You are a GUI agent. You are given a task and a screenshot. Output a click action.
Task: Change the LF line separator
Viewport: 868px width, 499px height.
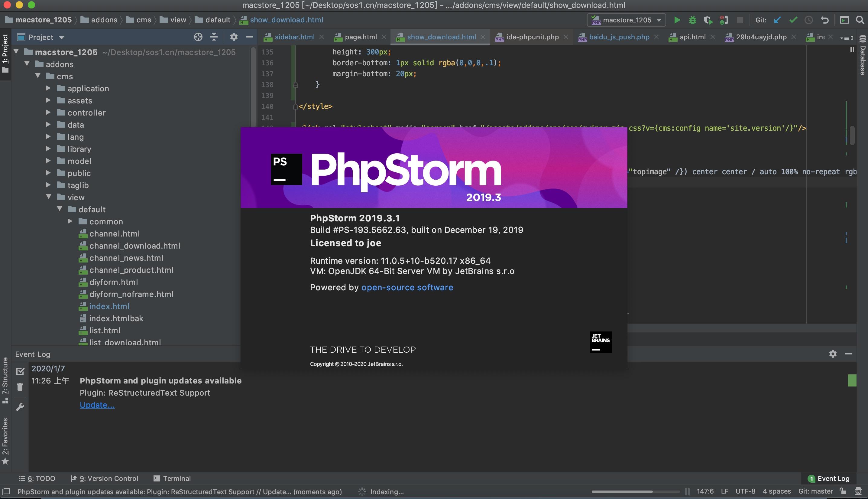724,491
